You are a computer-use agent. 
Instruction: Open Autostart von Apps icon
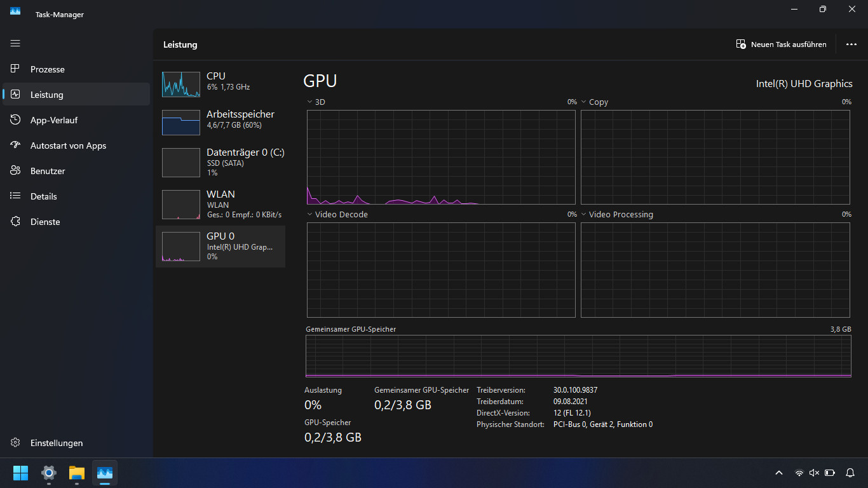(15, 145)
